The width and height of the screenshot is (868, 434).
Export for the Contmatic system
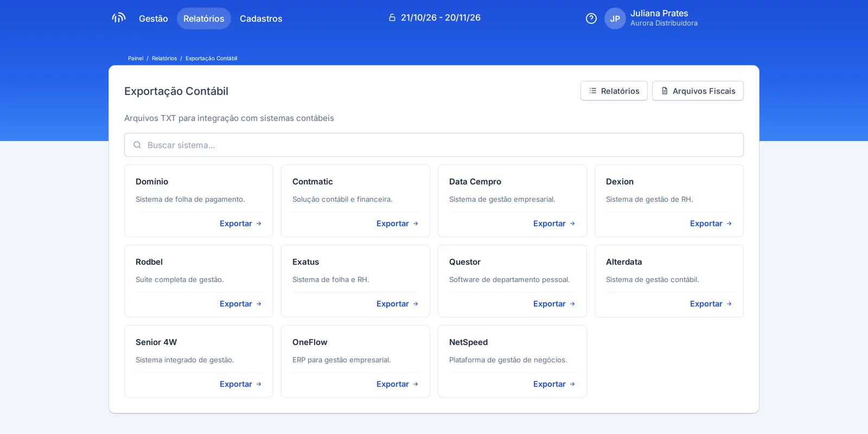(398, 224)
